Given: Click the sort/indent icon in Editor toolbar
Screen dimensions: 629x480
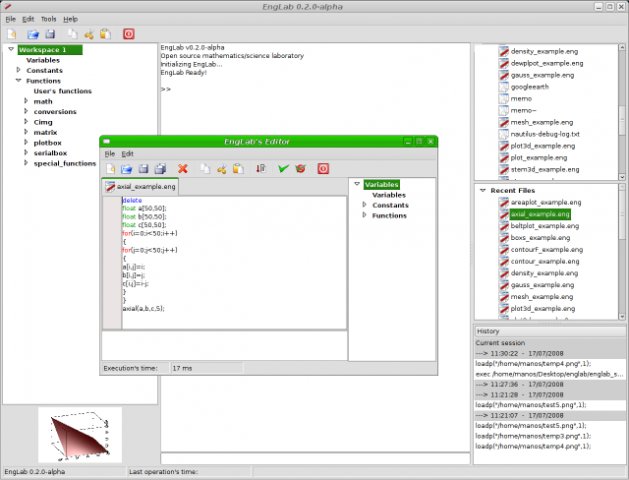Looking at the screenshot, I should click(x=261, y=168).
